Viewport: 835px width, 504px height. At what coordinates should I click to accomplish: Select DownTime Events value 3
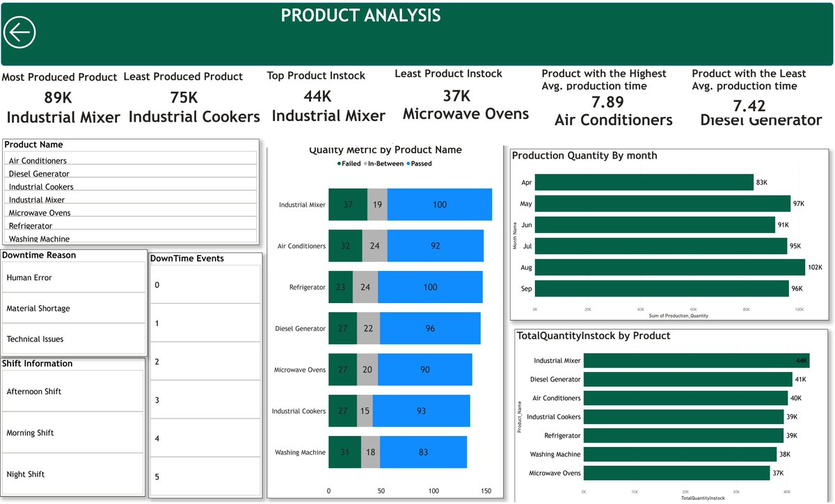[x=157, y=402]
